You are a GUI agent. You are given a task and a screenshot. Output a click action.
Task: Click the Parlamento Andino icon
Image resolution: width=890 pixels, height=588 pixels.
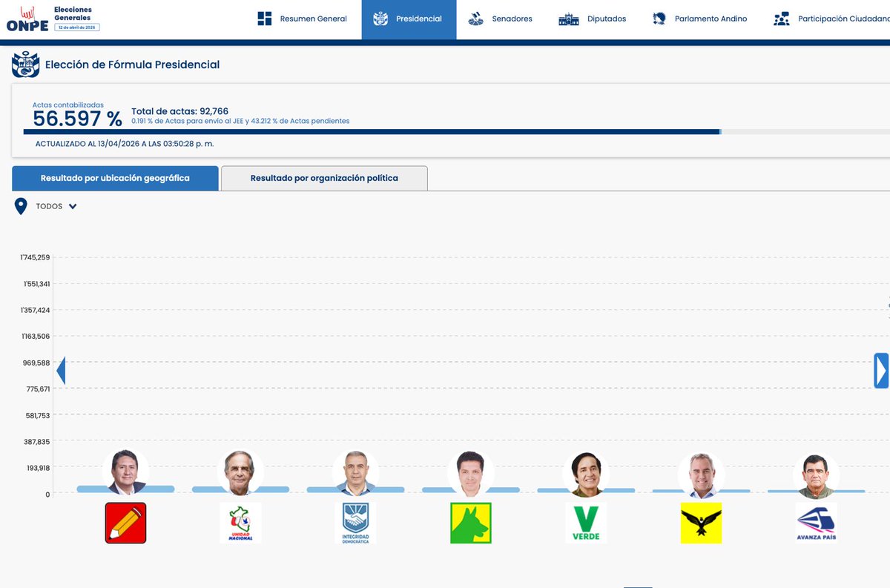[x=659, y=19]
